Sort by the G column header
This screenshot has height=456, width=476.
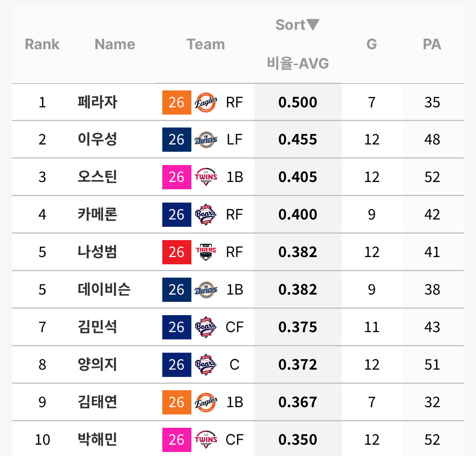pyautogui.click(x=371, y=44)
